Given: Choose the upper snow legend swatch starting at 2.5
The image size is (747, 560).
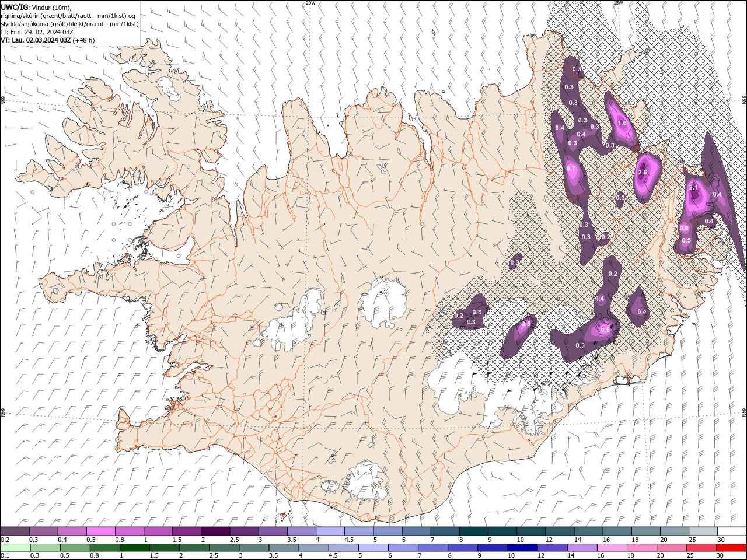Looking at the screenshot, I should pyautogui.click(x=244, y=531).
